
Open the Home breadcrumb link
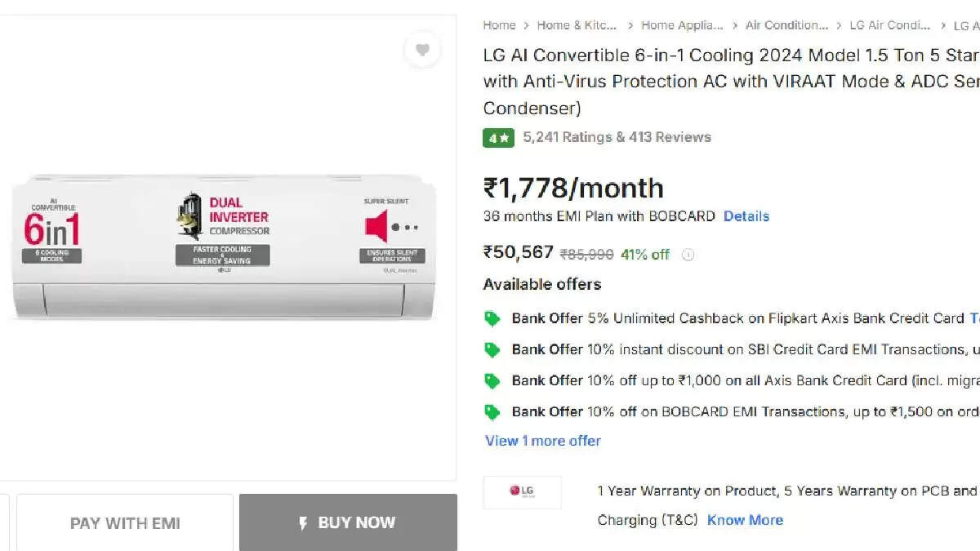click(499, 25)
